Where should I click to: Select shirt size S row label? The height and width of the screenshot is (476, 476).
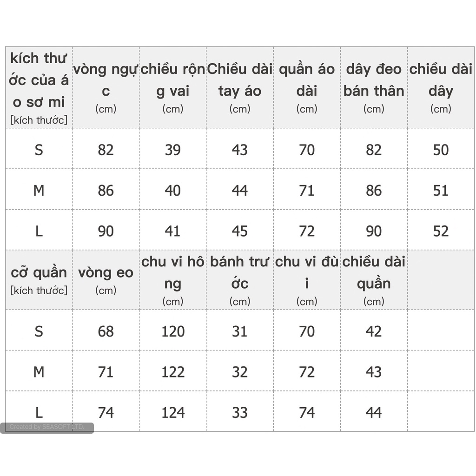(x=39, y=150)
